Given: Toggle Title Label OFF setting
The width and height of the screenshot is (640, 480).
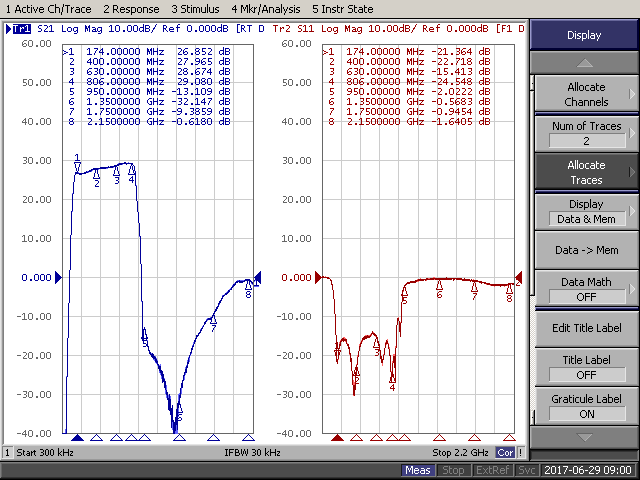Looking at the screenshot, I should click(x=586, y=367).
